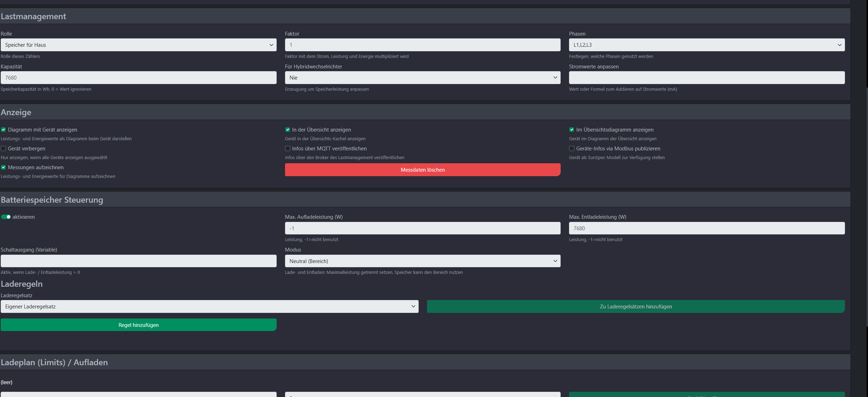Uncheck Messungen aufzeichnen
The image size is (868, 397).
(3, 167)
